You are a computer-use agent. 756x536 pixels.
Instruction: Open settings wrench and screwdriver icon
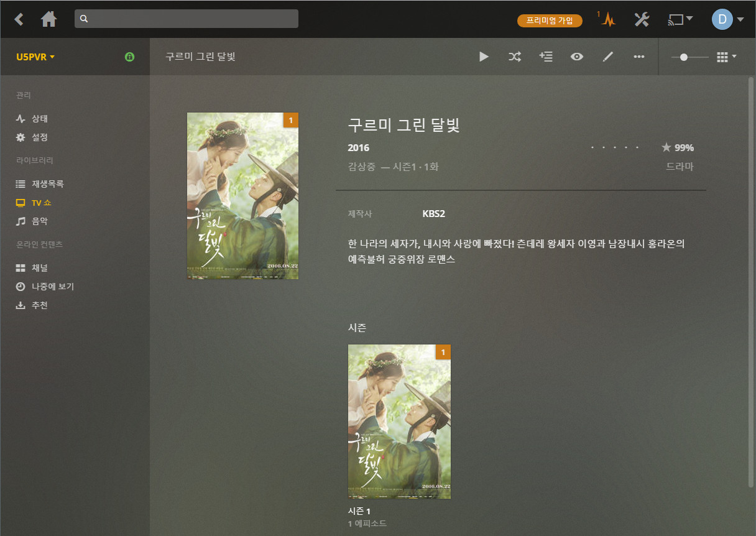[x=642, y=19]
